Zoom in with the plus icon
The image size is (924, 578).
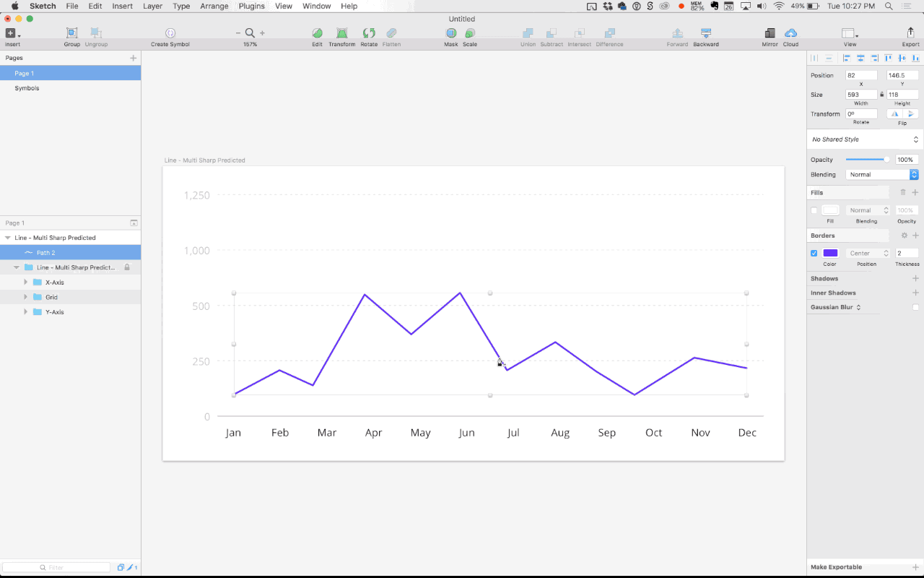tap(262, 33)
